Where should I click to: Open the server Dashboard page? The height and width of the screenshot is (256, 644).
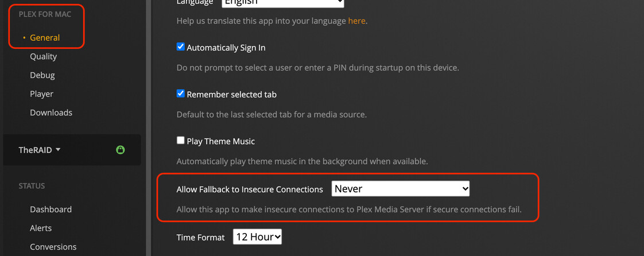pos(51,210)
